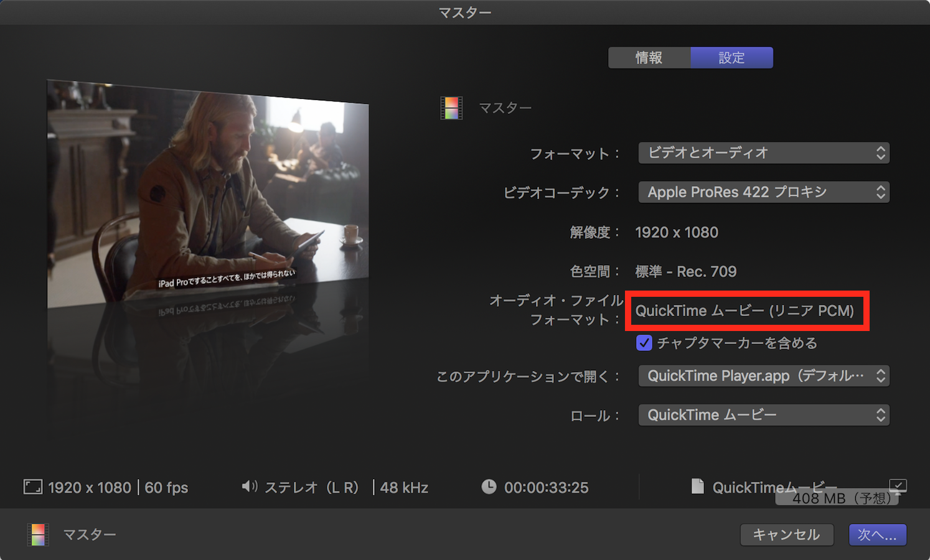
Task: Click the マスター filmstrip icon beside the title
Action: click(451, 108)
